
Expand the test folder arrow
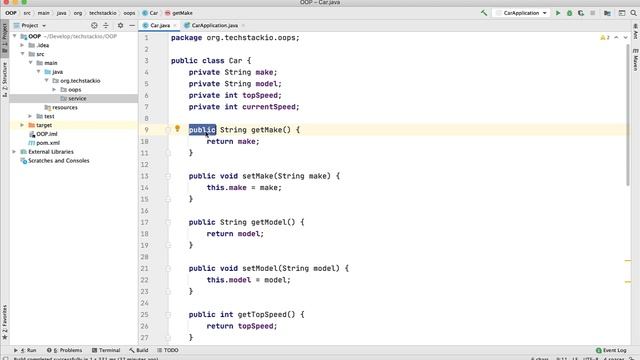click(30, 116)
